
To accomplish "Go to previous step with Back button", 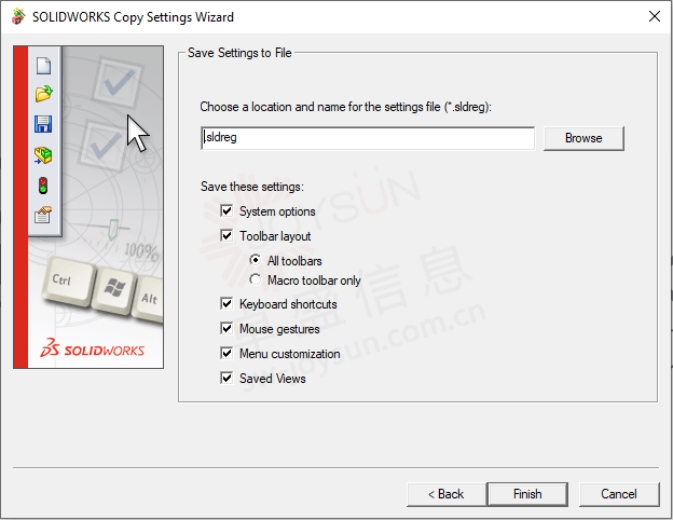I will pyautogui.click(x=446, y=494).
